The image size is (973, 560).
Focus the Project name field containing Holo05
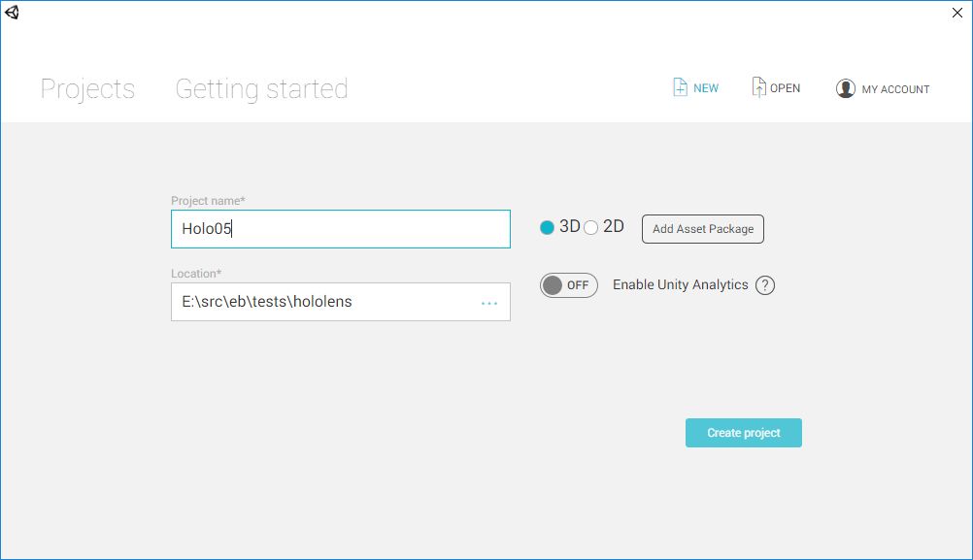pyautogui.click(x=340, y=229)
